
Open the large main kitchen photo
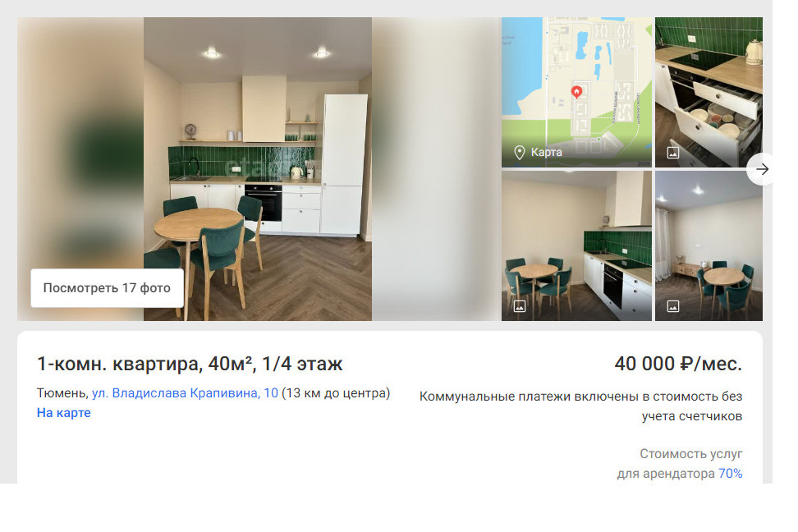[258, 169]
